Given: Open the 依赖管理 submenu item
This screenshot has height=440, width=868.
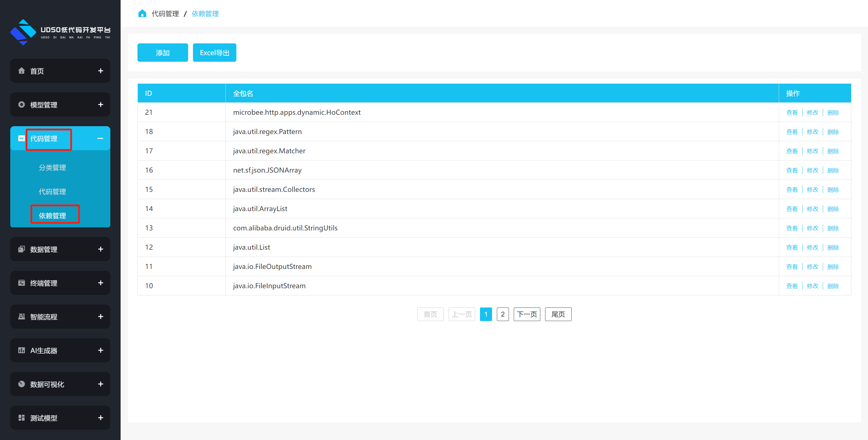Looking at the screenshot, I should click(52, 215).
